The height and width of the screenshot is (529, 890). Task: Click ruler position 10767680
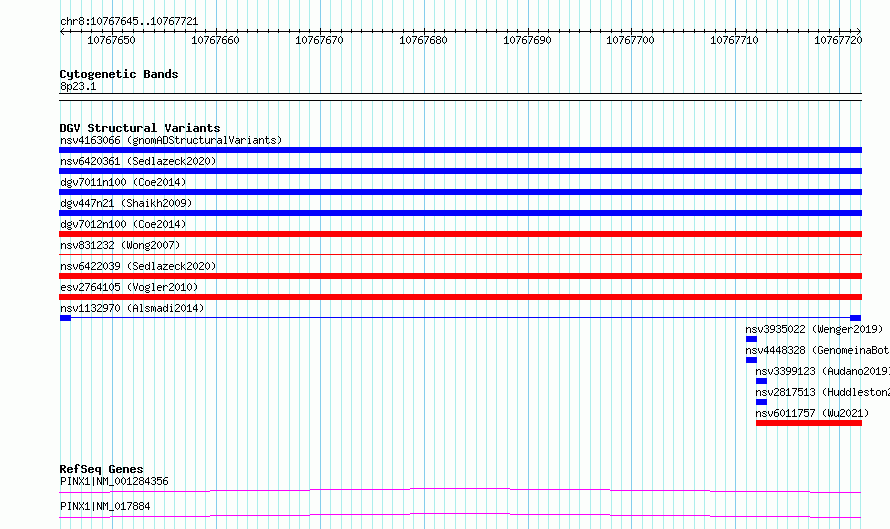point(423,40)
